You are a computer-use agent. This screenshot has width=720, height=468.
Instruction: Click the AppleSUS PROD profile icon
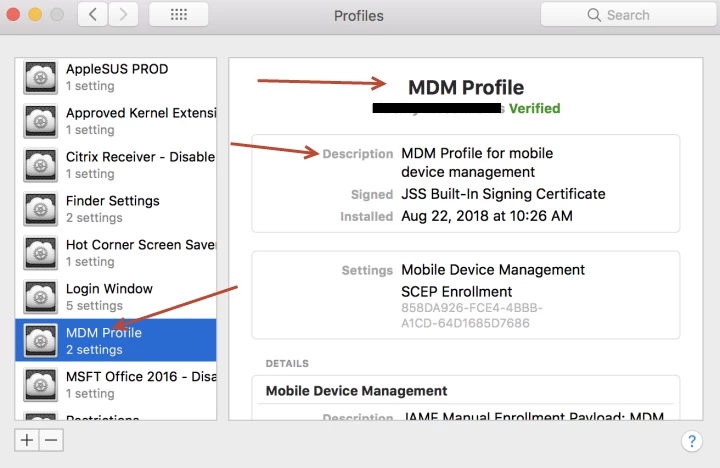coord(40,77)
